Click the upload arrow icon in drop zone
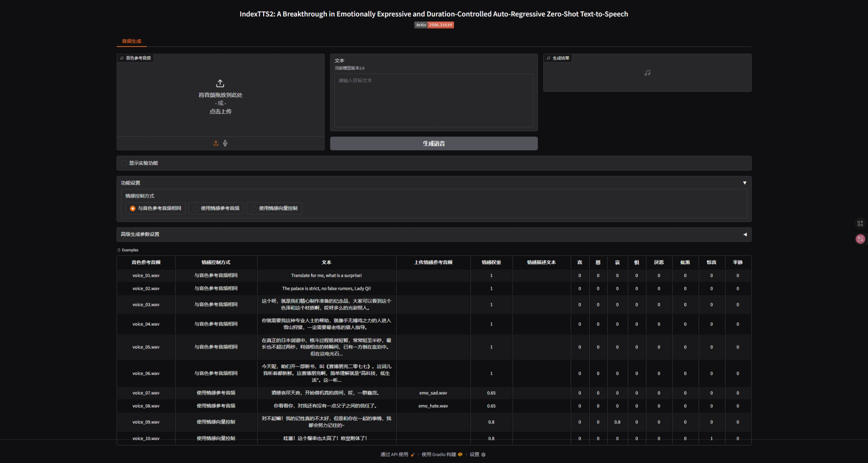This screenshot has height=463, width=868. click(x=220, y=83)
